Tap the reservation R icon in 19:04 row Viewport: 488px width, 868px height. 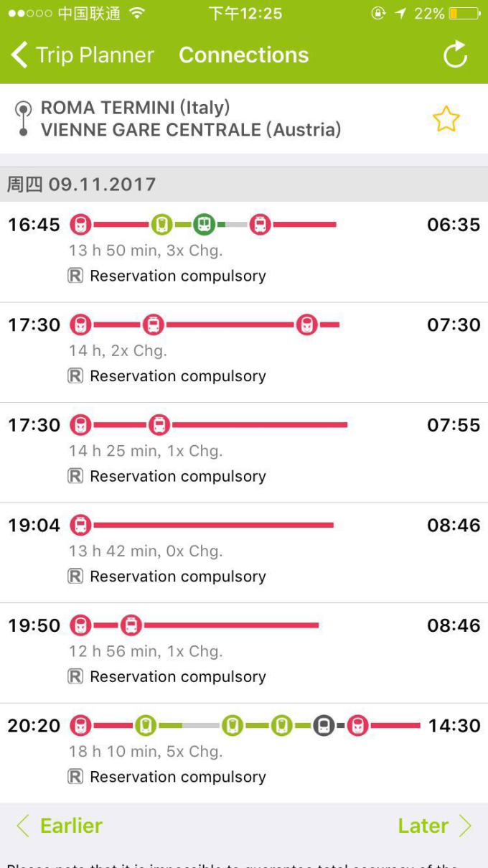(x=75, y=577)
